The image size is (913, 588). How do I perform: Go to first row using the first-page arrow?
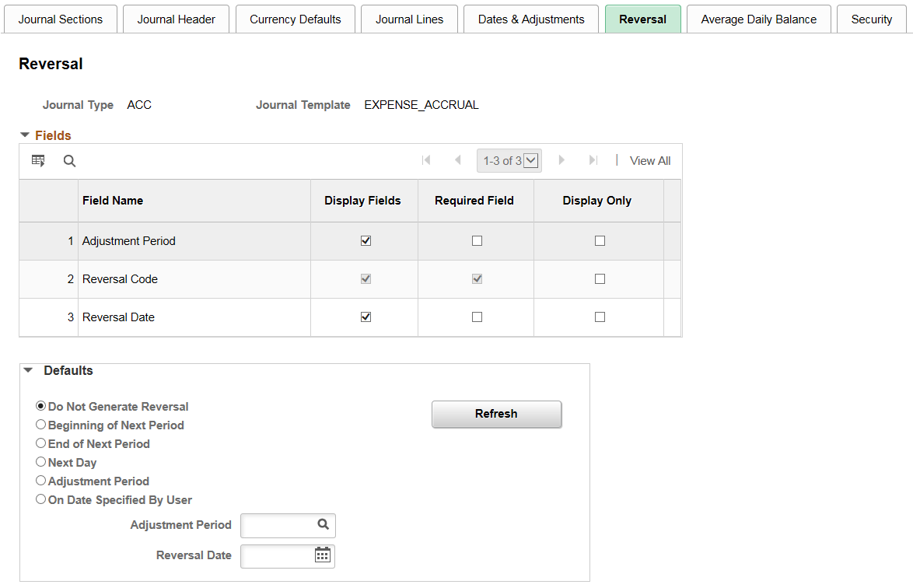coord(426,160)
